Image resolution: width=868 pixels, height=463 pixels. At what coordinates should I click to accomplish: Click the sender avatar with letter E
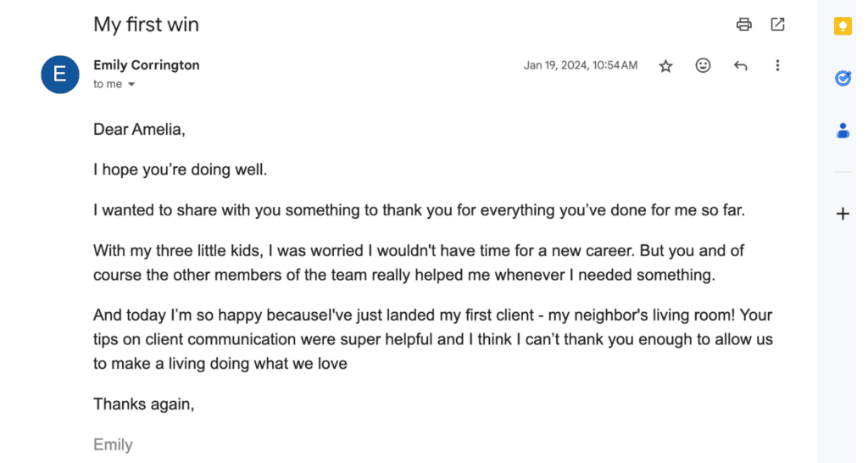pyautogui.click(x=60, y=74)
